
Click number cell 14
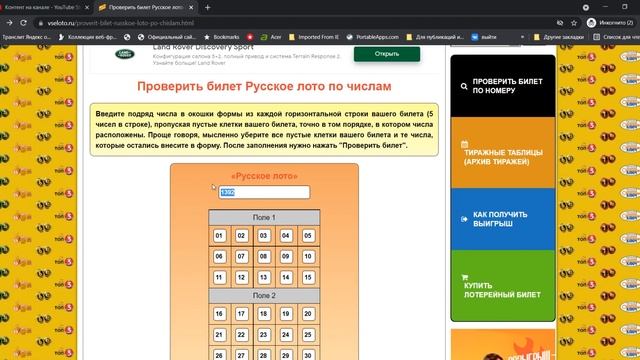click(x=286, y=278)
